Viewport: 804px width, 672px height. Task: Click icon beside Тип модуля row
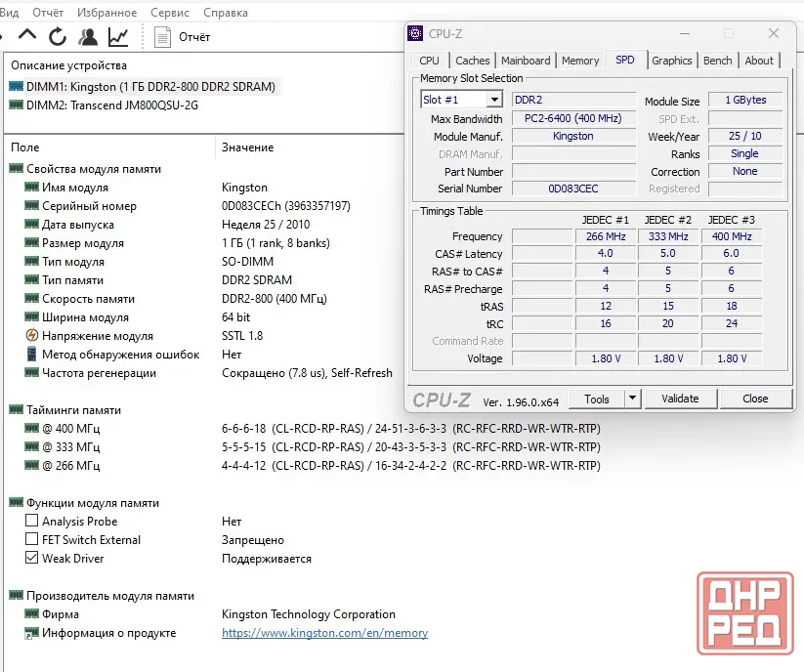tap(32, 261)
